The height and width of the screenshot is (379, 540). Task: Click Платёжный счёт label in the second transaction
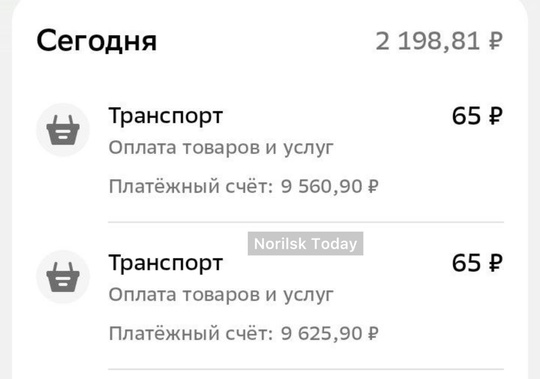tap(191, 334)
